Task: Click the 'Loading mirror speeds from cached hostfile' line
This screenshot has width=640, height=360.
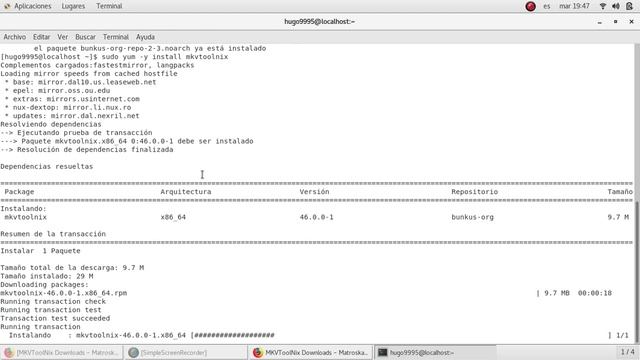Action: click(89, 73)
